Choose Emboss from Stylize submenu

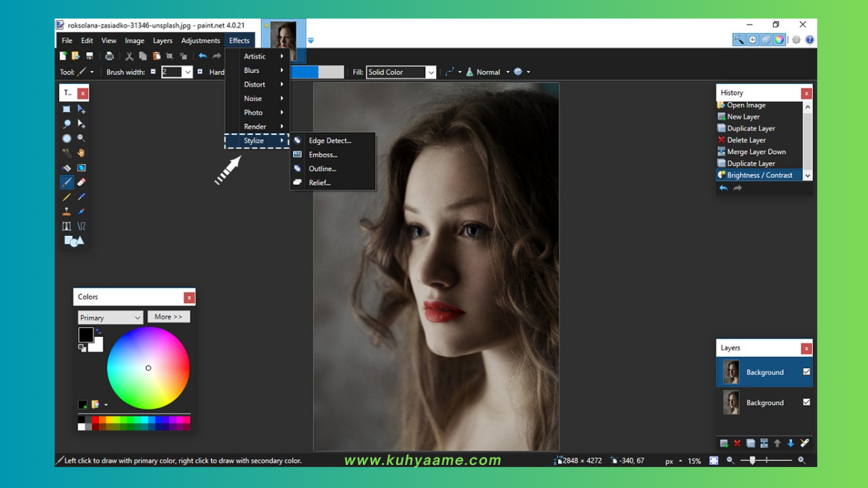tap(332, 155)
